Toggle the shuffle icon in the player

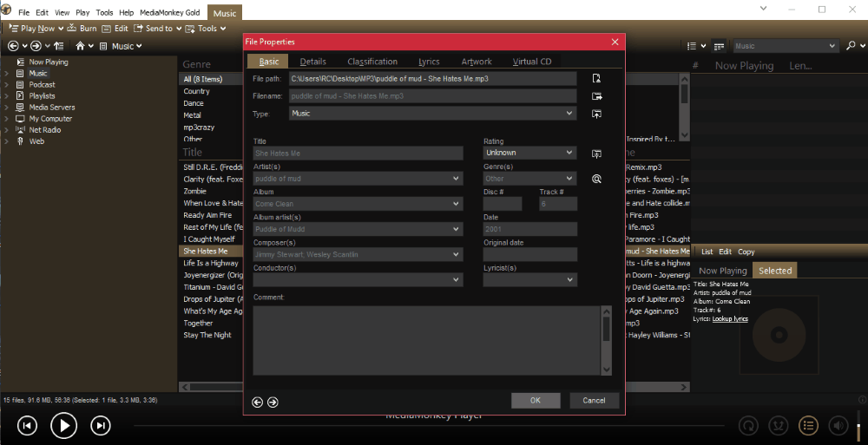779,426
